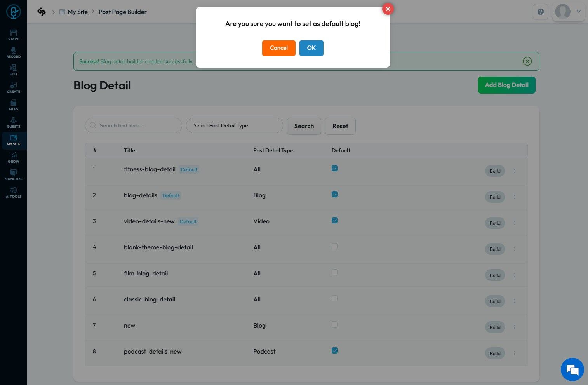
Task: Open the Select Post Detail Type dropdown
Action: tap(234, 125)
